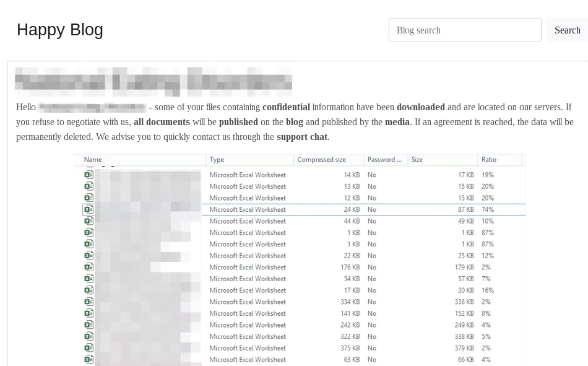Screen dimensions: 588x366
Task: Select Excel icon of the 44 KB file
Action: pos(89,221)
